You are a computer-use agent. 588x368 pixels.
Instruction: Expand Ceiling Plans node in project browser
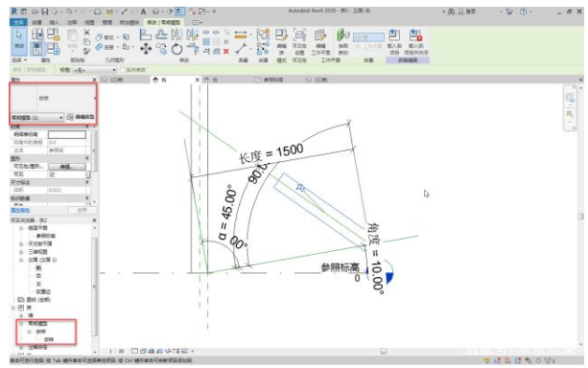[21, 244]
